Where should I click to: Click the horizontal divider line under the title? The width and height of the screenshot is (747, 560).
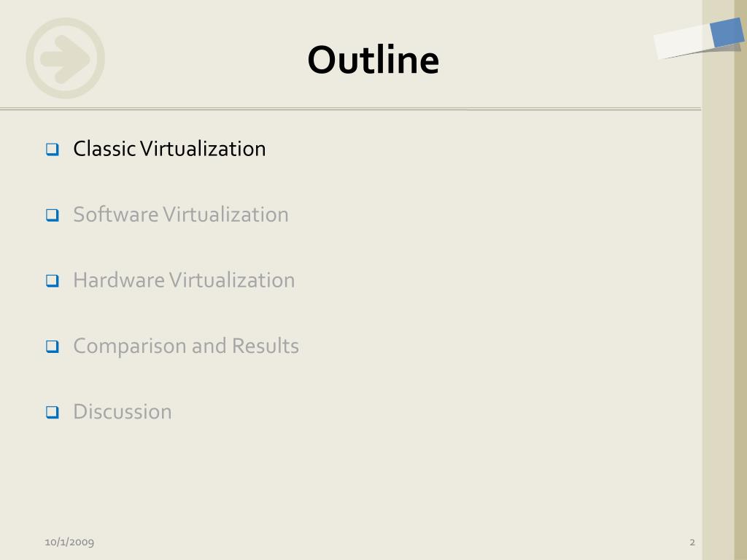(x=350, y=109)
